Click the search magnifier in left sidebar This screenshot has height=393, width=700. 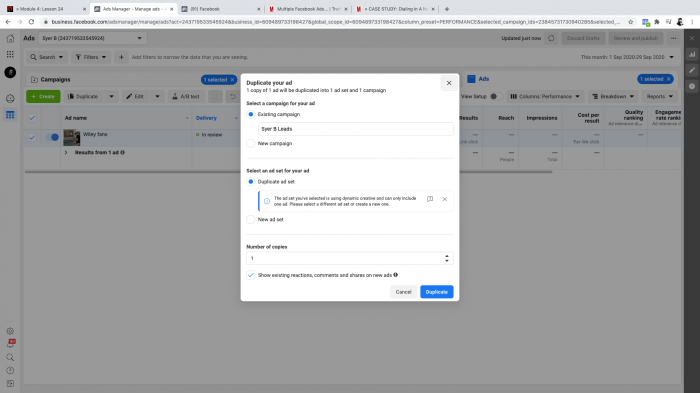tap(10, 357)
